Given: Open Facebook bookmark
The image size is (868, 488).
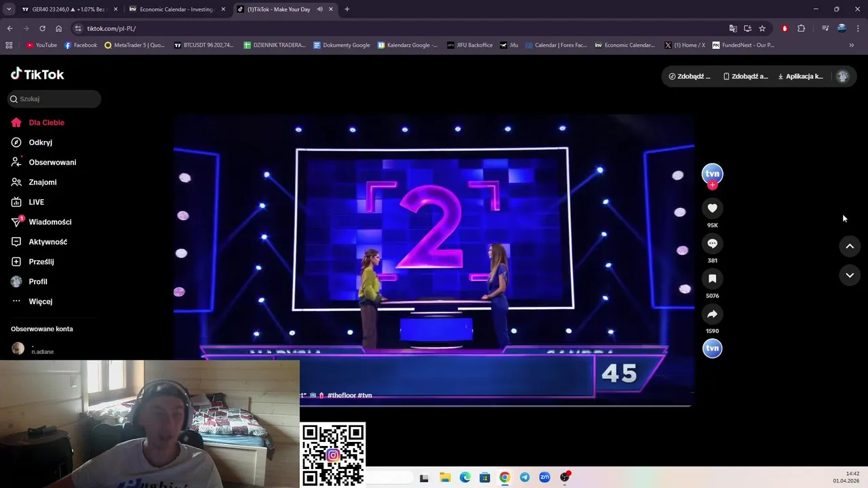Looking at the screenshot, I should 81,45.
